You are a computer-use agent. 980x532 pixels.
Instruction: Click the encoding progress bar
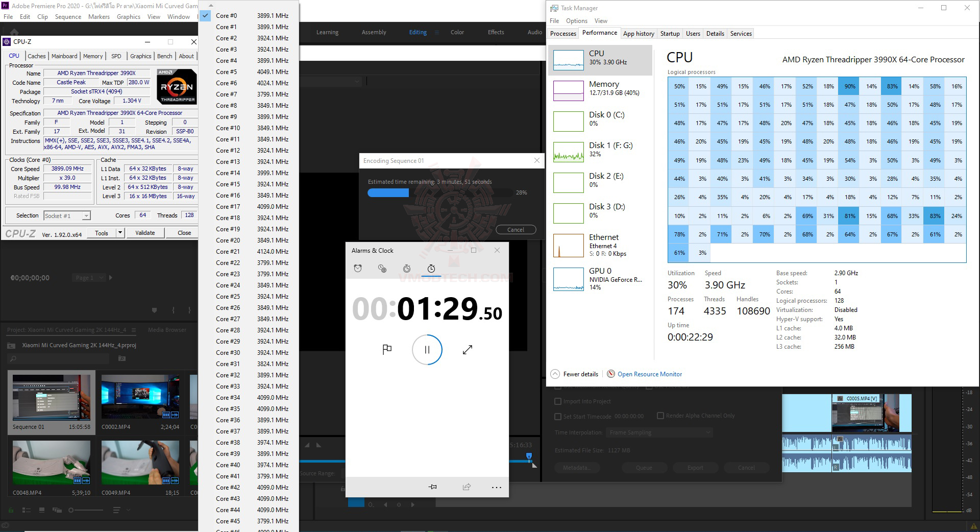point(440,193)
